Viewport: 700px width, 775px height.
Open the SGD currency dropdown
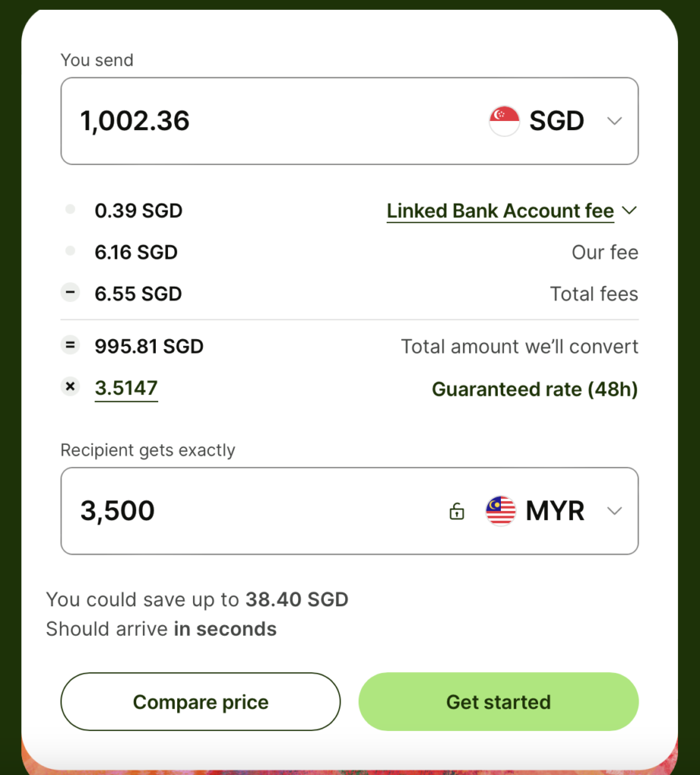point(556,121)
